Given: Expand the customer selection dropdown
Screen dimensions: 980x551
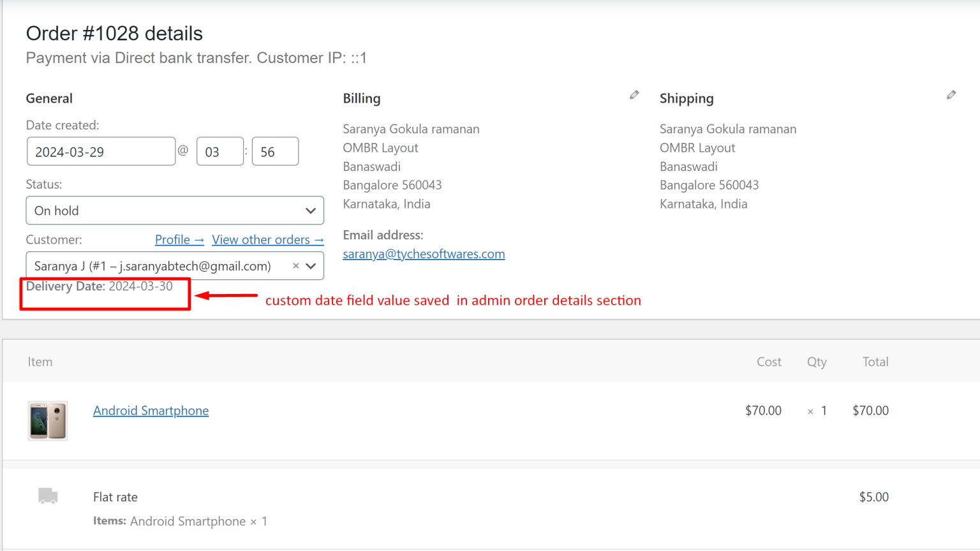Looking at the screenshot, I should pos(311,266).
